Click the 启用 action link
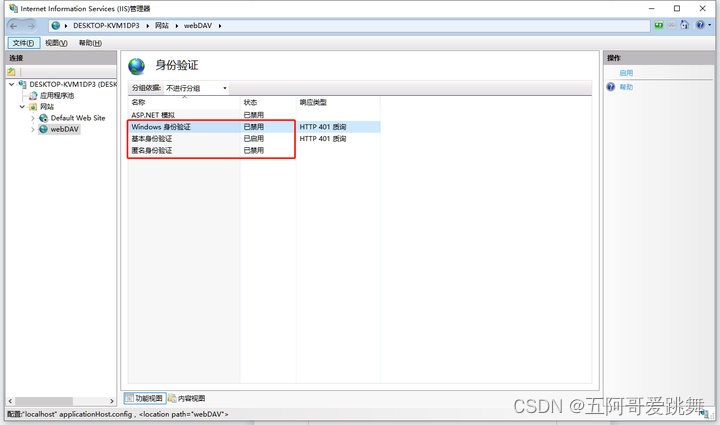This screenshot has width=720, height=425. pos(626,73)
